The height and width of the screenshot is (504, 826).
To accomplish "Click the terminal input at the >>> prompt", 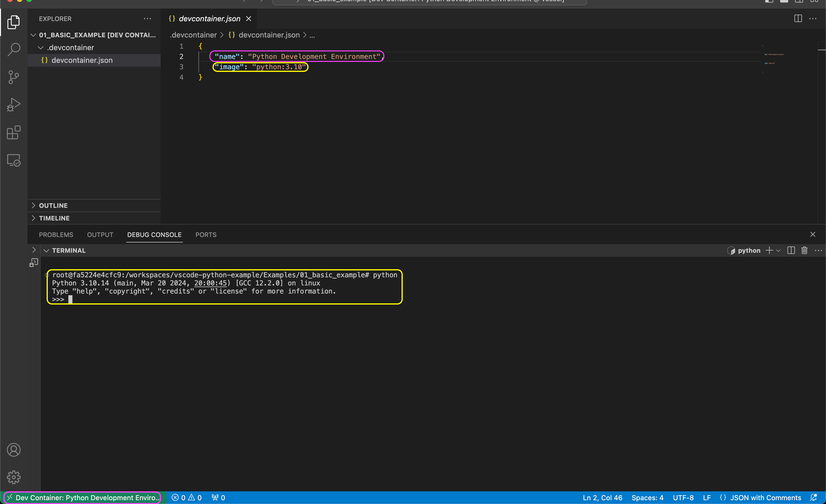I will [x=71, y=299].
